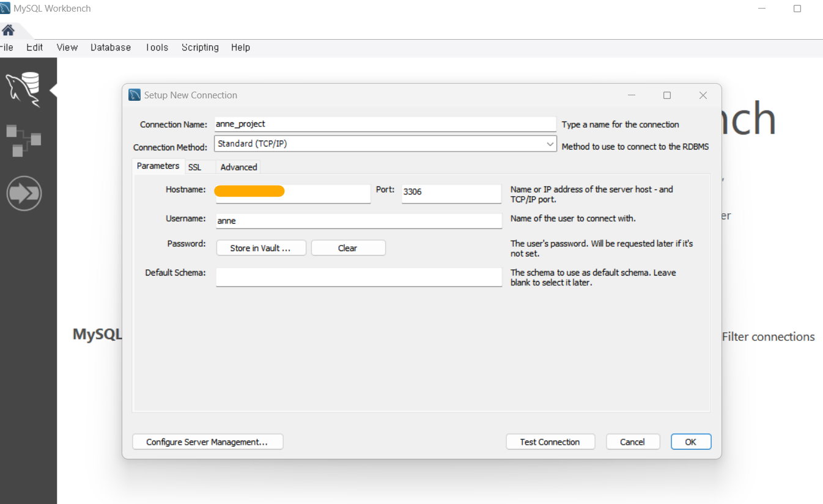This screenshot has width=823, height=504.
Task: Click the Hostname input field
Action: click(x=293, y=194)
